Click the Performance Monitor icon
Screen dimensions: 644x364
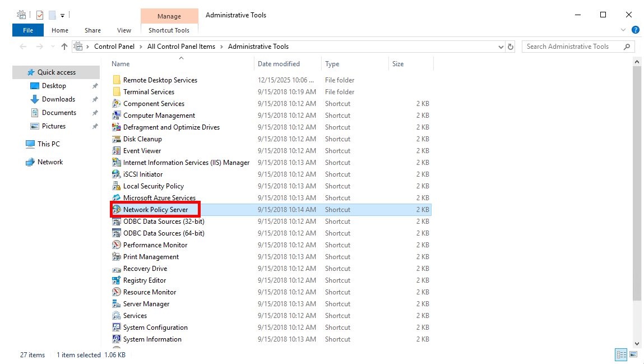117,245
